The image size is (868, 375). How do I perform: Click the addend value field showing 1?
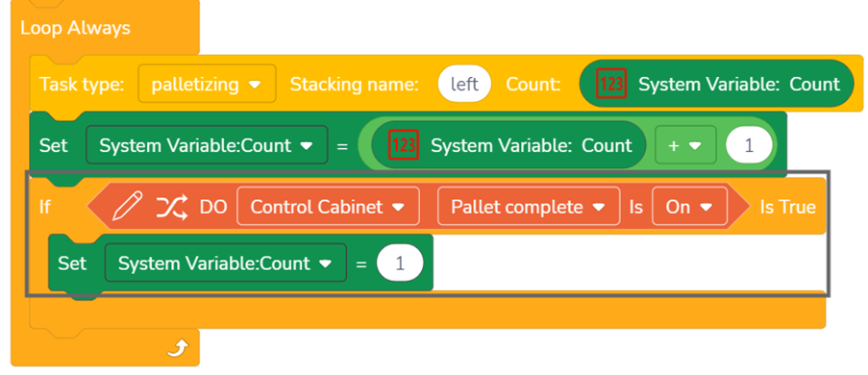point(749,146)
